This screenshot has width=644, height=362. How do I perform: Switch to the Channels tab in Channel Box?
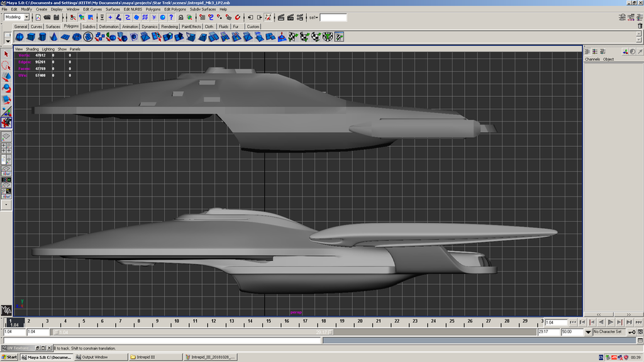592,59
